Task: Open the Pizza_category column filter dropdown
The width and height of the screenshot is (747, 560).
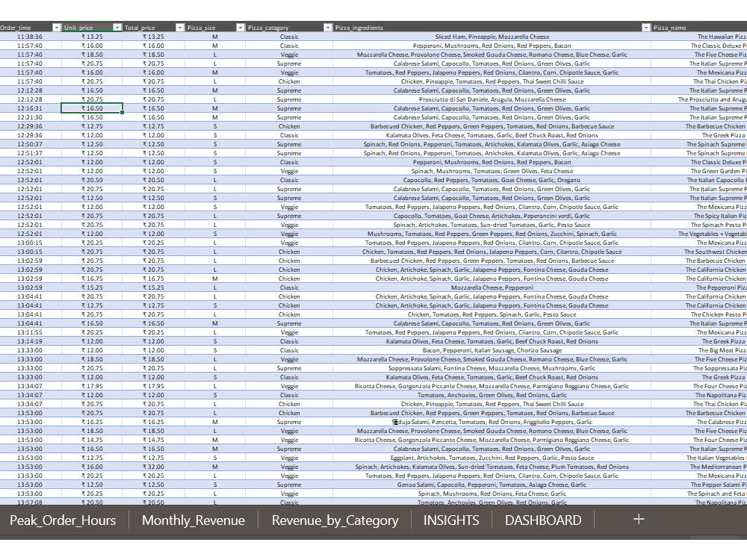Action: pyautogui.click(x=328, y=28)
